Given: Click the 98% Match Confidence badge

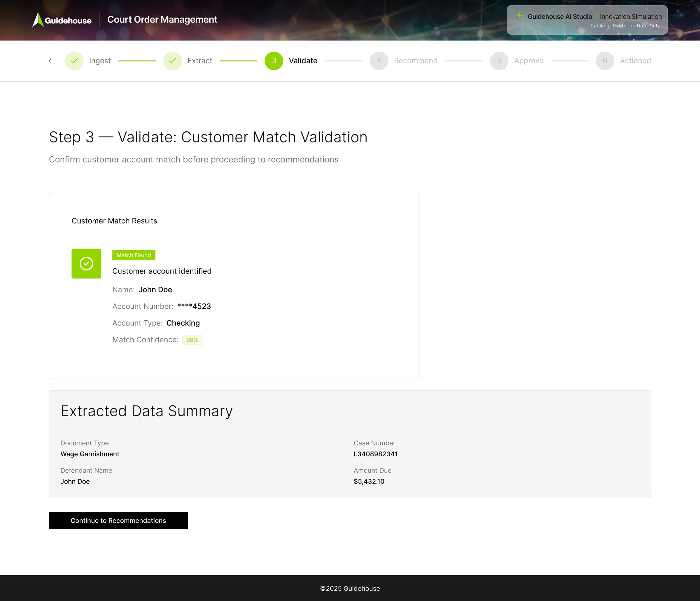Looking at the screenshot, I should pyautogui.click(x=192, y=340).
